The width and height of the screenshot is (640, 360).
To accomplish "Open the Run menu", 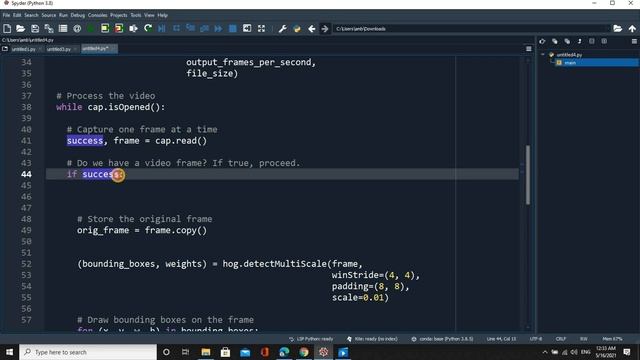I will click(63, 15).
